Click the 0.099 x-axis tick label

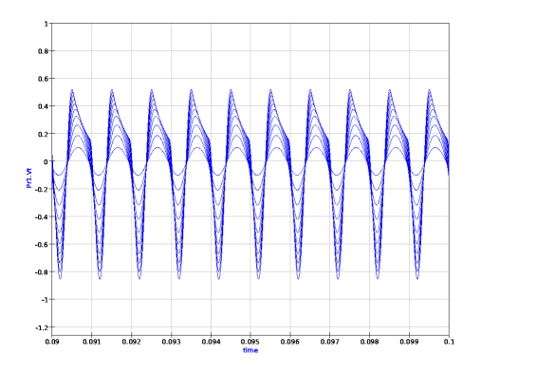410,342
